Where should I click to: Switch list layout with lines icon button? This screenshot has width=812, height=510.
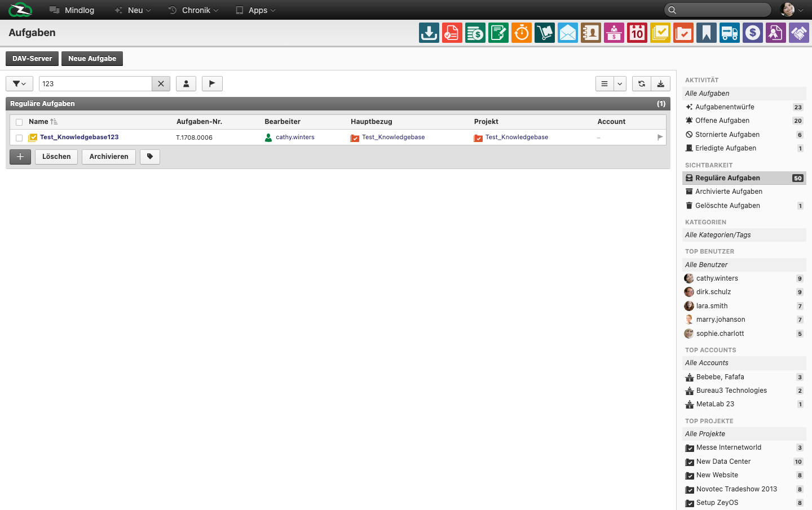(x=604, y=83)
